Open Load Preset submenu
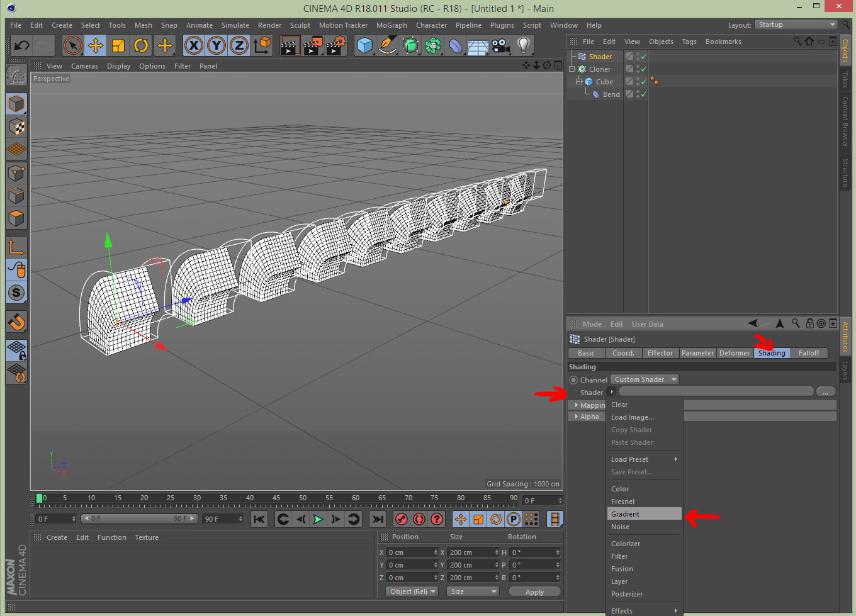 [x=645, y=459]
